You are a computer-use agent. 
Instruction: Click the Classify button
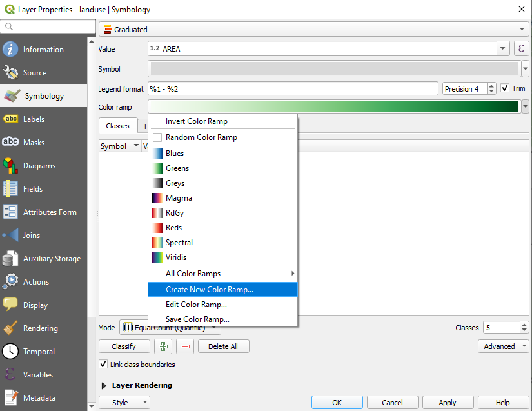click(x=124, y=346)
